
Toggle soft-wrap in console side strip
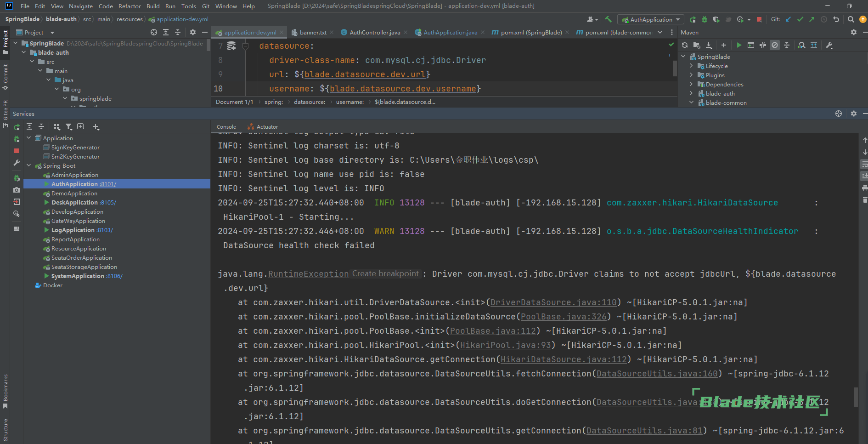click(x=864, y=164)
